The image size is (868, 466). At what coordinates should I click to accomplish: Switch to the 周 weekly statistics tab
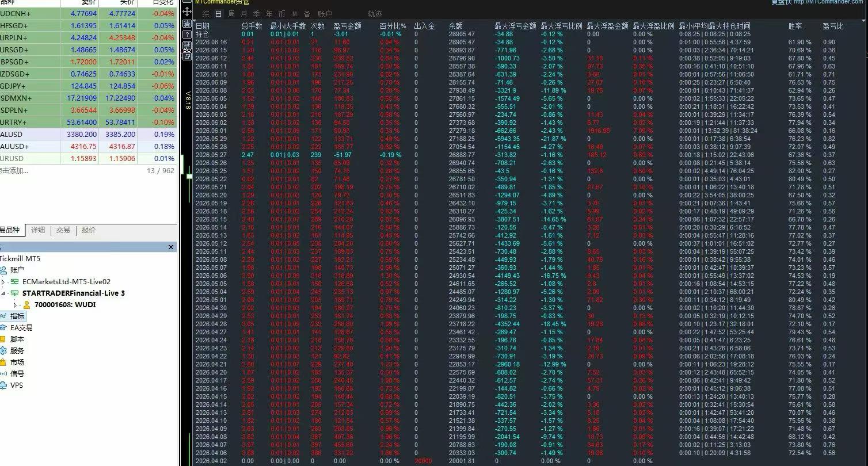coord(231,14)
